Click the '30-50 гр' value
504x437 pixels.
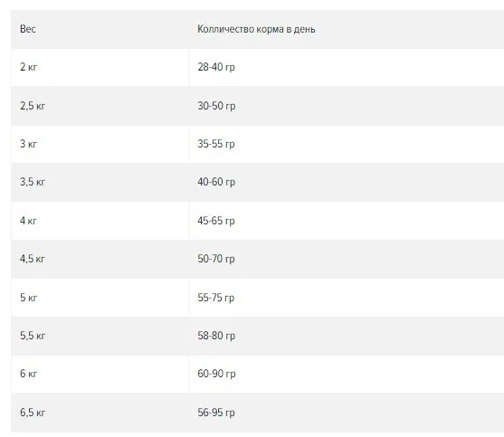coord(216,106)
